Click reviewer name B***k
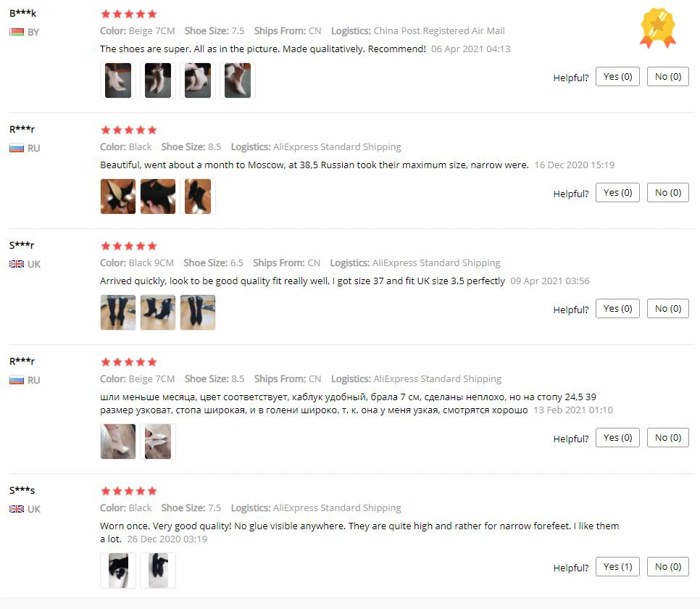Screen dimensions: 700x609 click(x=22, y=13)
